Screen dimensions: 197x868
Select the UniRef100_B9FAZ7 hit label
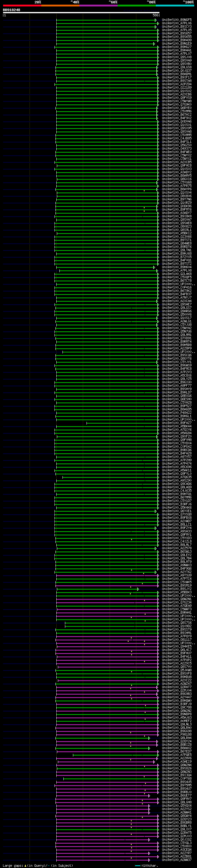point(177,423)
